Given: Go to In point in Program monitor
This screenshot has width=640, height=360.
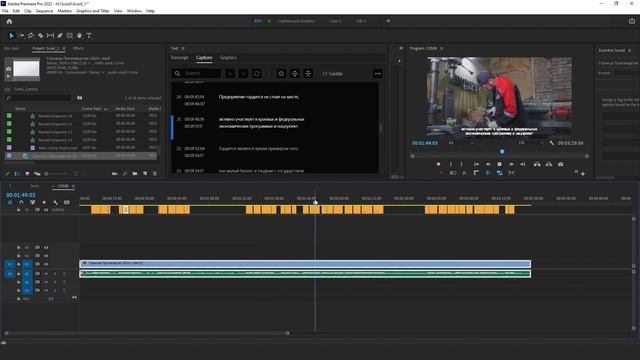Looking at the screenshot, I should pos(476,164).
